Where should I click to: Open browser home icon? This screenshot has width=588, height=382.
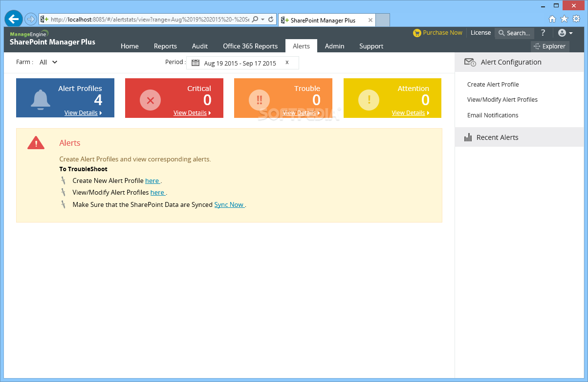click(x=552, y=19)
